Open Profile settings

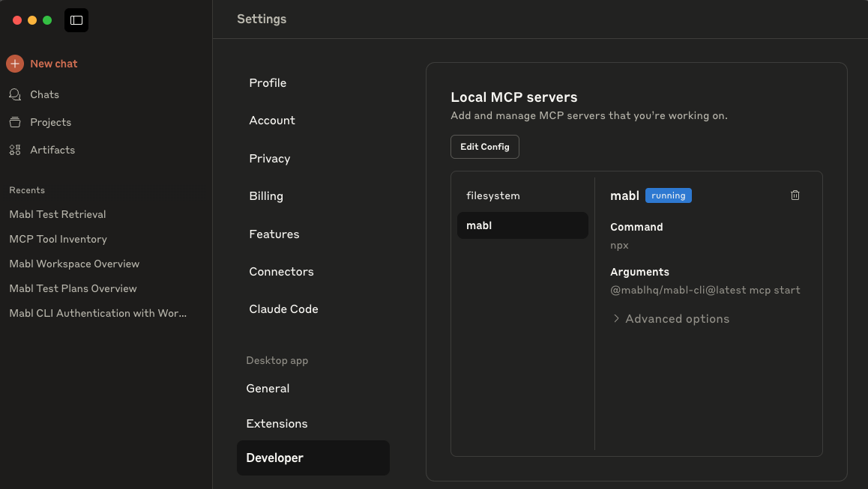pos(268,83)
